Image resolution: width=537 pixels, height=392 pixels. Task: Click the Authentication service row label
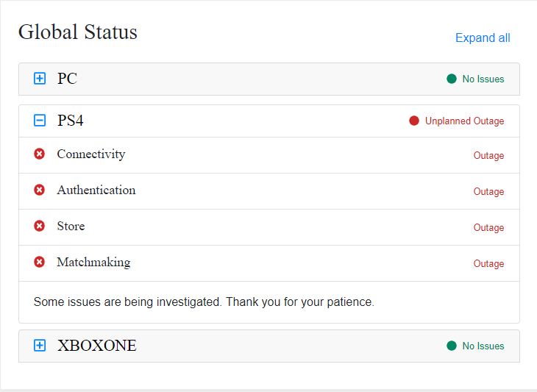[96, 190]
